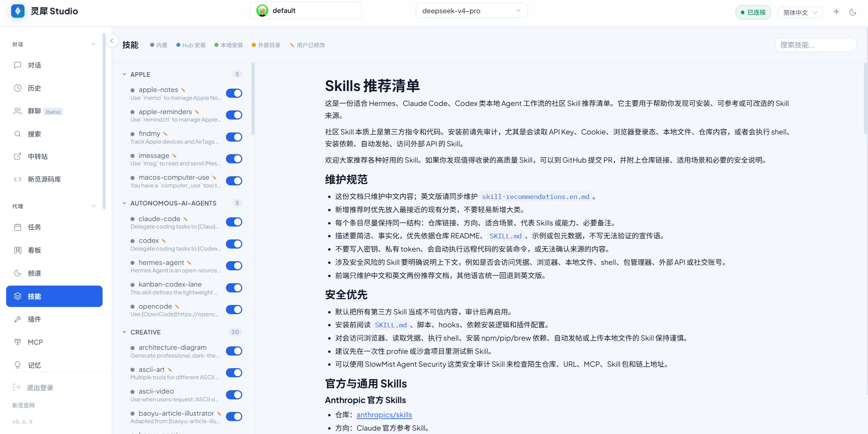Focus the 搜索技能 search field

[816, 45]
